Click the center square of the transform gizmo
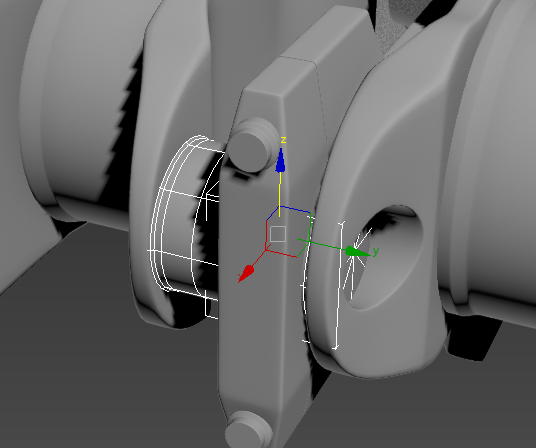 [278, 234]
